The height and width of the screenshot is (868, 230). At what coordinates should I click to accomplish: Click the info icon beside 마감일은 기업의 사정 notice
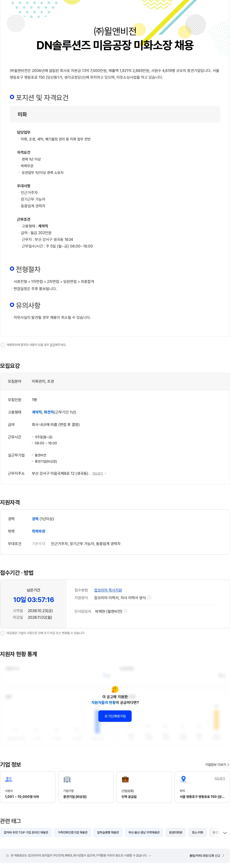click(3, 633)
